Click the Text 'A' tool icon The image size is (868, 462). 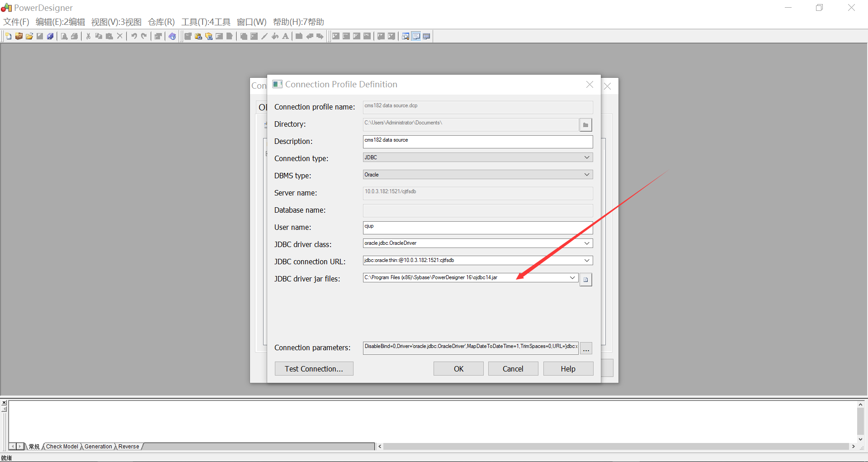(x=285, y=36)
